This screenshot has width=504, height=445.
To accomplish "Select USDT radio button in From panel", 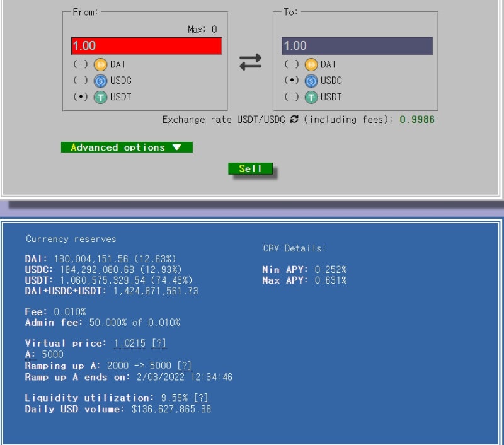I will pos(81,96).
